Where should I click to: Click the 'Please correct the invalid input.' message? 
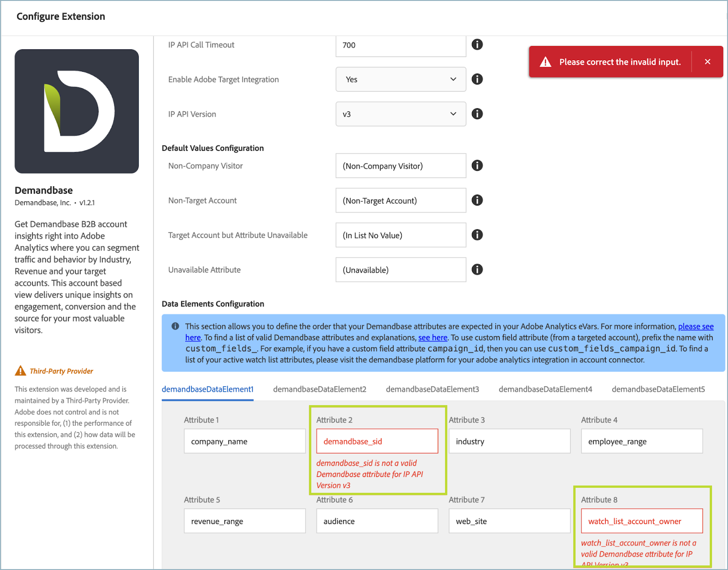(x=620, y=62)
